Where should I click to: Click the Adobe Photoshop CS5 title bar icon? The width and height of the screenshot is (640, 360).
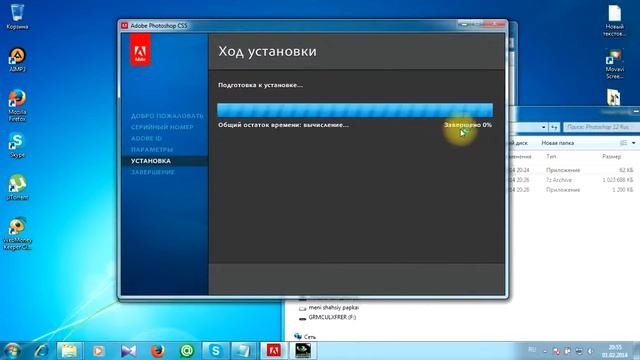pyautogui.click(x=124, y=26)
